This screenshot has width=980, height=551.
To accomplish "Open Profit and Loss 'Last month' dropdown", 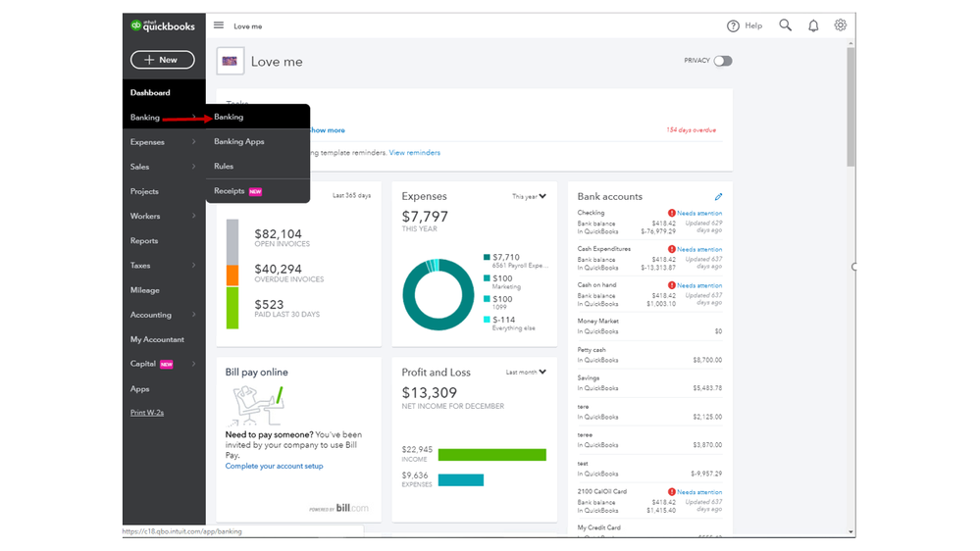I will [x=526, y=373].
